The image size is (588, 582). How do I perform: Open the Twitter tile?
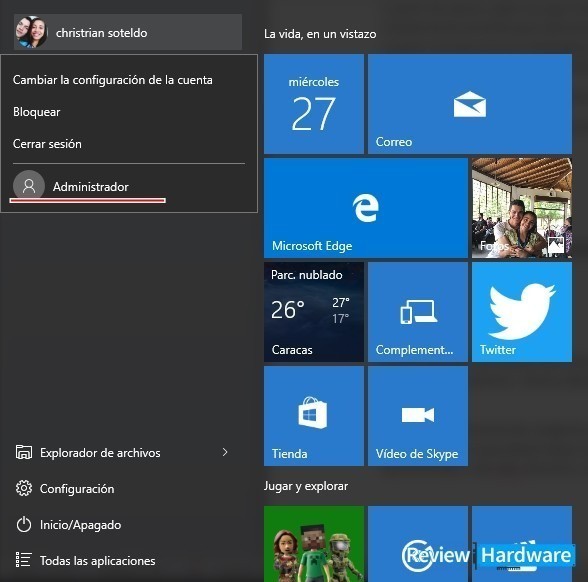[522, 312]
